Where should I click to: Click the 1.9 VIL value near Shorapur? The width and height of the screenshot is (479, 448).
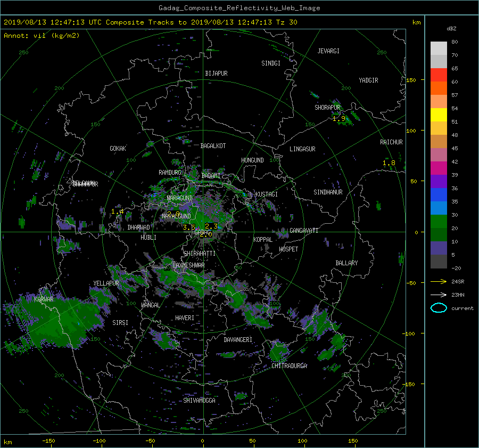click(339, 119)
